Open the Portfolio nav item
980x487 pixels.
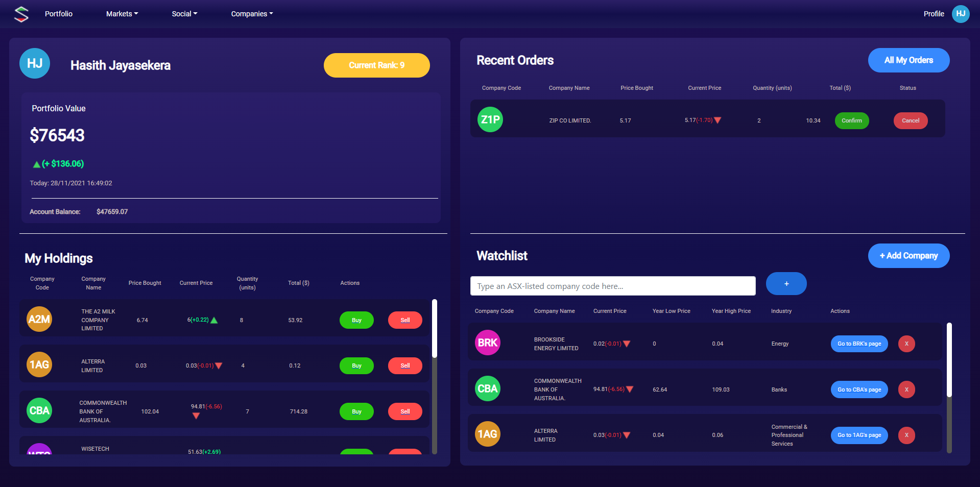click(59, 14)
